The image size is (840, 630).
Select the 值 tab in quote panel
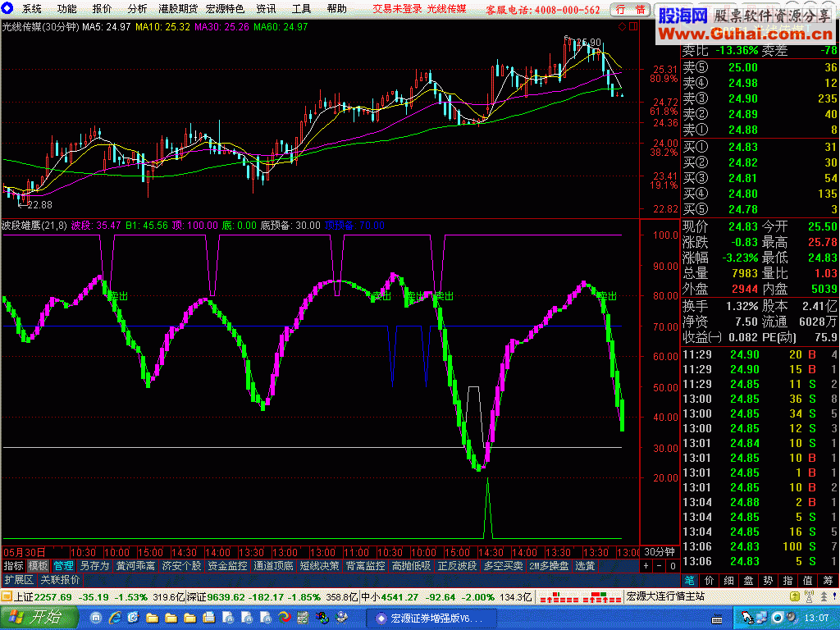point(808,580)
